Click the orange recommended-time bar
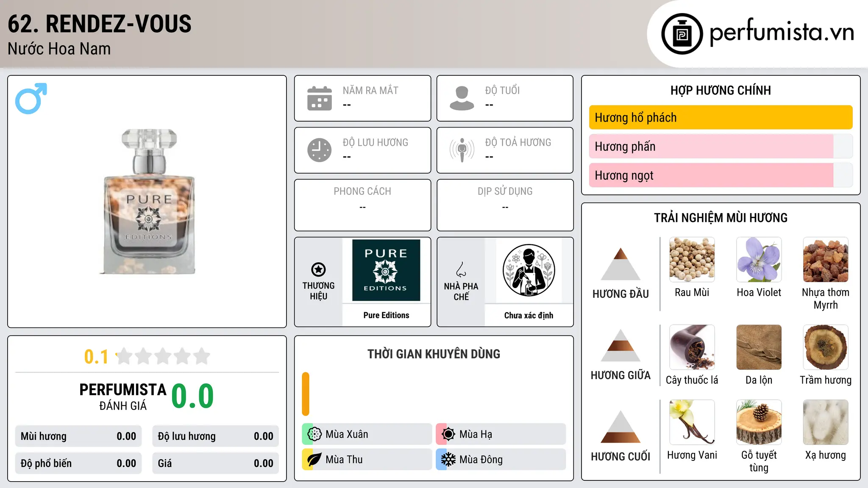The width and height of the screenshot is (868, 488). [306, 394]
